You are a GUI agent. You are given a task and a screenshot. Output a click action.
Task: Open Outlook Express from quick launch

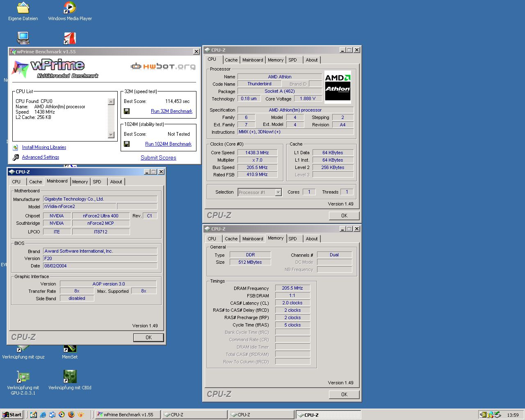point(52,415)
